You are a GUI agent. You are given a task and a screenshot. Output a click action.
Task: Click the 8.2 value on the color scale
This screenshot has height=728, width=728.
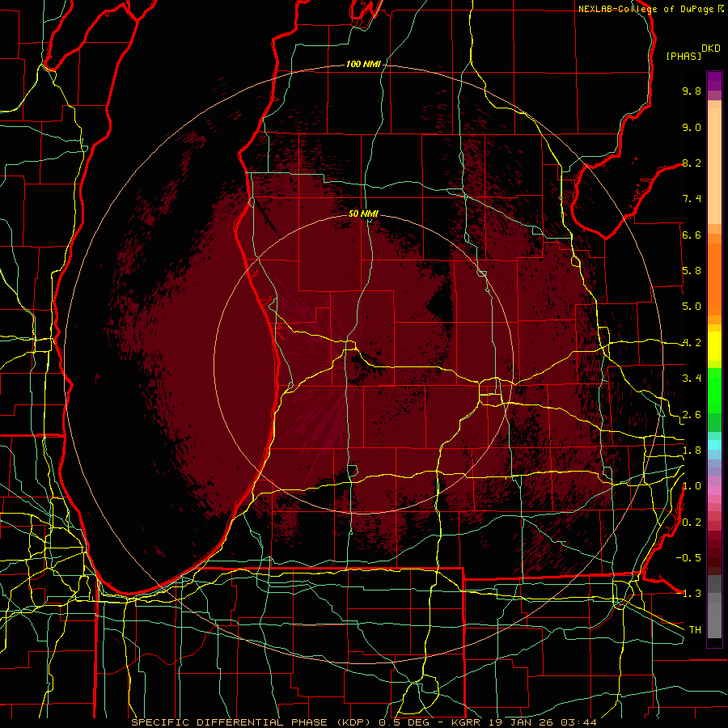[x=692, y=163]
